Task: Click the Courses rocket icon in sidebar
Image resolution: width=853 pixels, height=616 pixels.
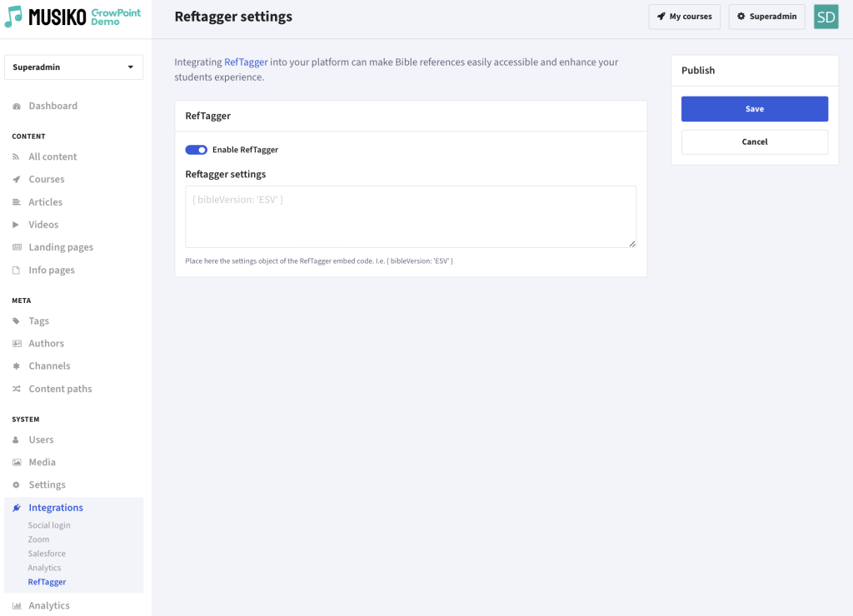Action: [x=17, y=180]
